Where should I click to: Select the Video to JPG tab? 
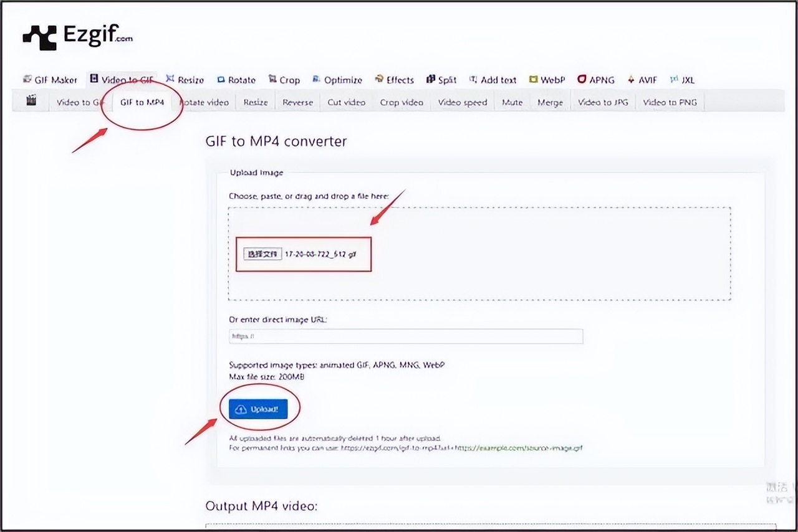click(603, 102)
